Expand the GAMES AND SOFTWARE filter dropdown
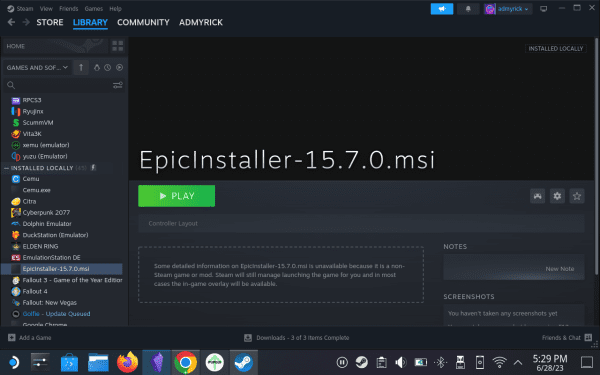Screen dimensions: 600x375 point(37,67)
